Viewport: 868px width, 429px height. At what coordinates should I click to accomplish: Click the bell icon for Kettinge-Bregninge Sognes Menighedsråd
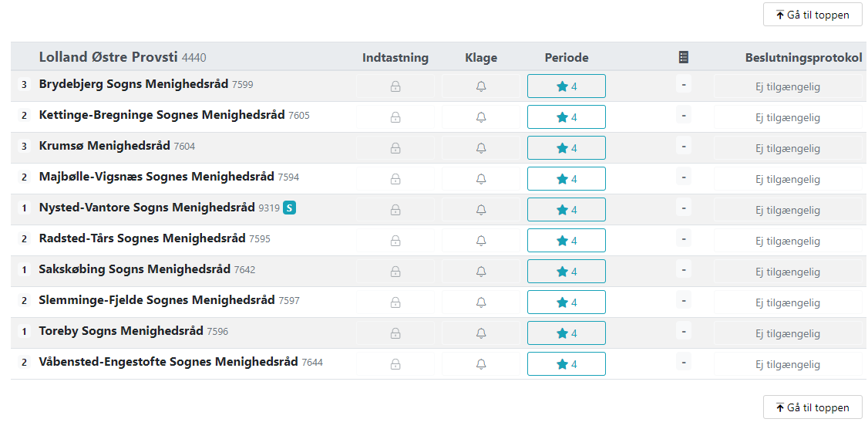(x=481, y=117)
